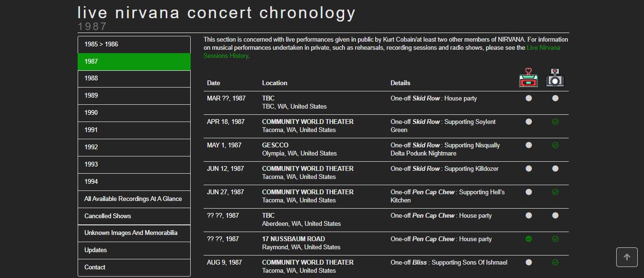644x278 pixels.
Task: Click the AUG 9, 1987 date cell
Action: click(x=224, y=262)
